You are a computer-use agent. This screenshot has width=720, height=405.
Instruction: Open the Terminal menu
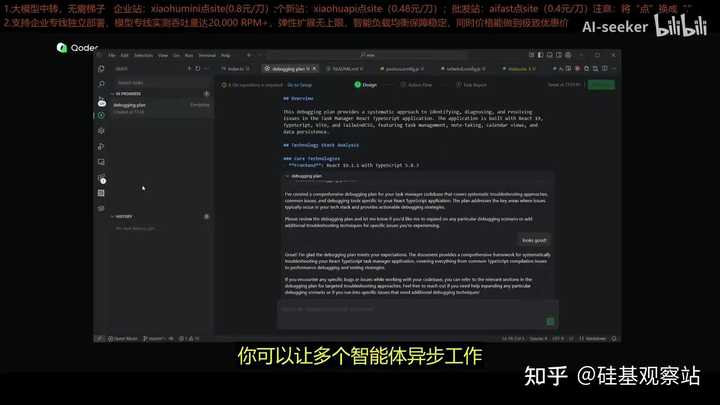click(207, 55)
